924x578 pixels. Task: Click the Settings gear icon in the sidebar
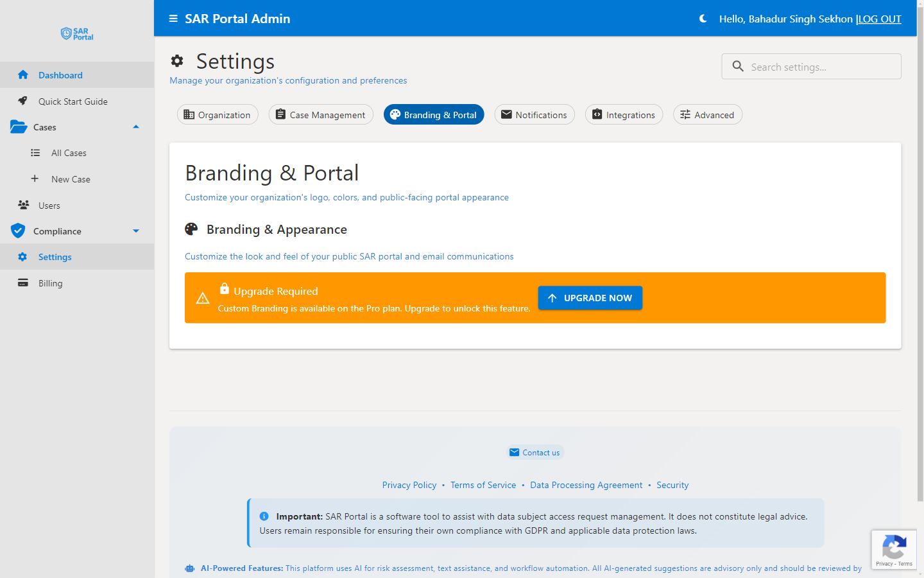[x=21, y=256]
